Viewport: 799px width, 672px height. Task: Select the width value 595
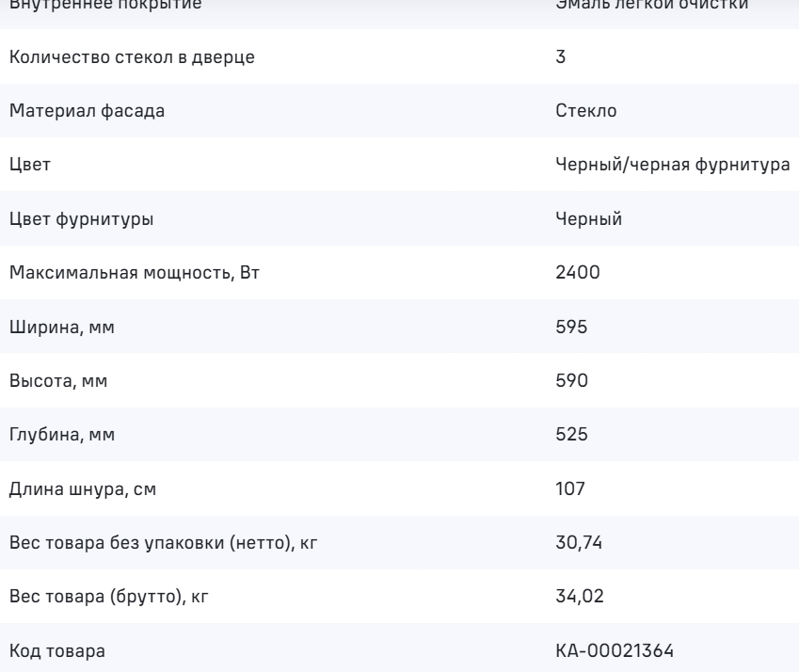click(x=571, y=328)
